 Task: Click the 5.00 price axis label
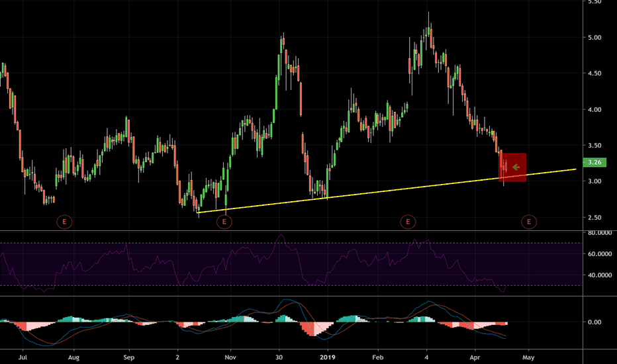pyautogui.click(x=594, y=37)
